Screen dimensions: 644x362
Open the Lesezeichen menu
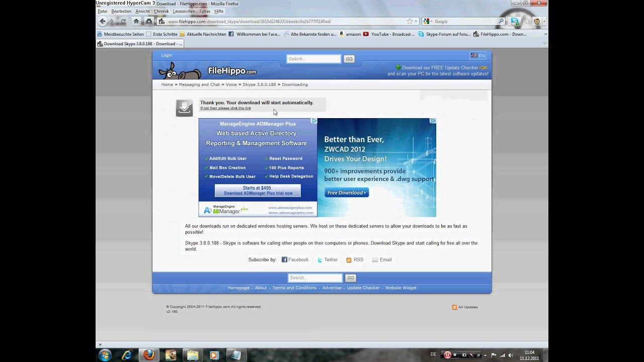(184, 11)
